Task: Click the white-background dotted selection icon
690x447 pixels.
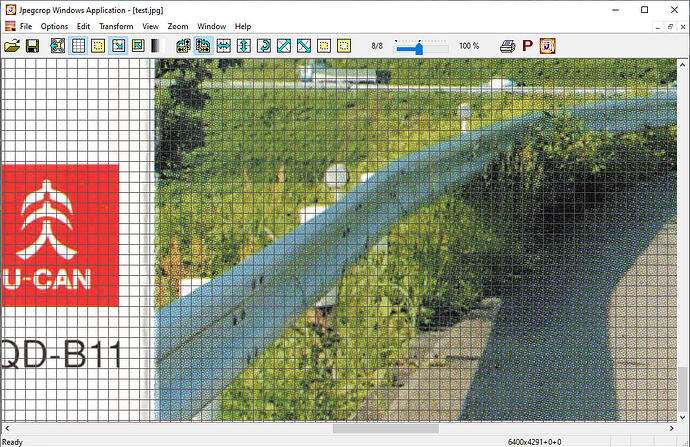Action: (324, 46)
